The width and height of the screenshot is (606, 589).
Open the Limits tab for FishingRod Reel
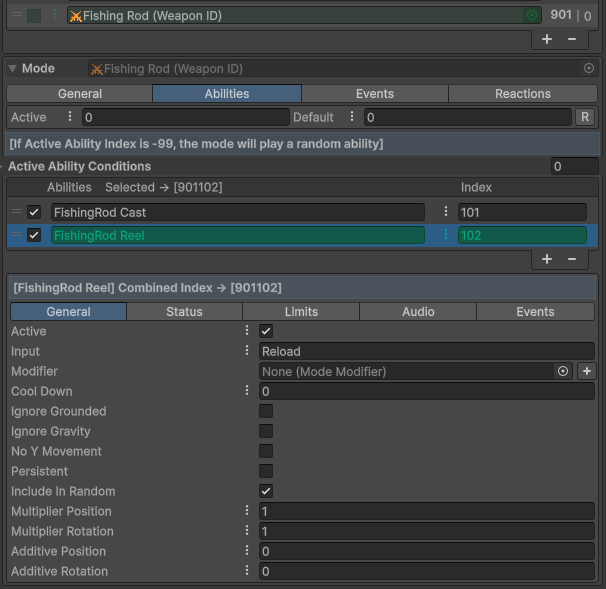pos(301,311)
